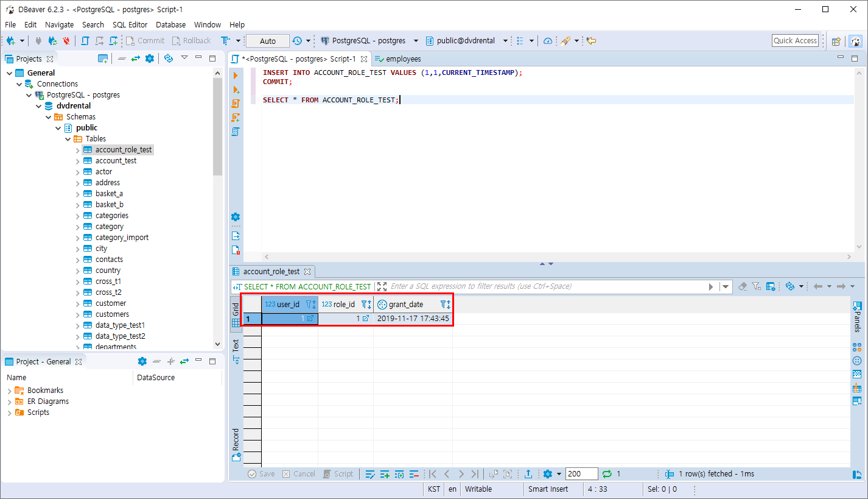Image resolution: width=868 pixels, height=499 pixels.
Task: Click the Apply filter play arrow icon
Action: 711,286
